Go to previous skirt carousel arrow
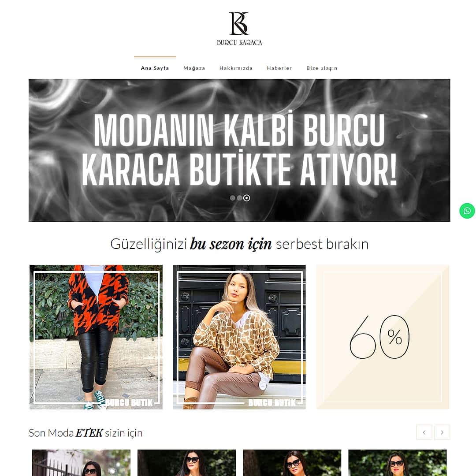Viewport: 476px width, 476px height. 424,432
